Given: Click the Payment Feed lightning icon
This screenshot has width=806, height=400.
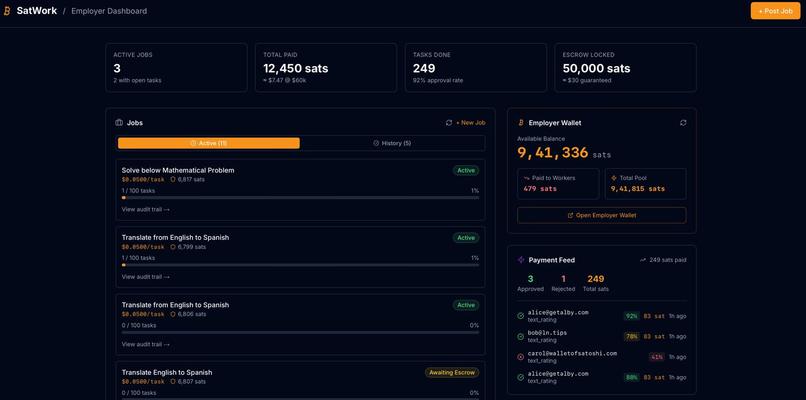Looking at the screenshot, I should 521,260.
